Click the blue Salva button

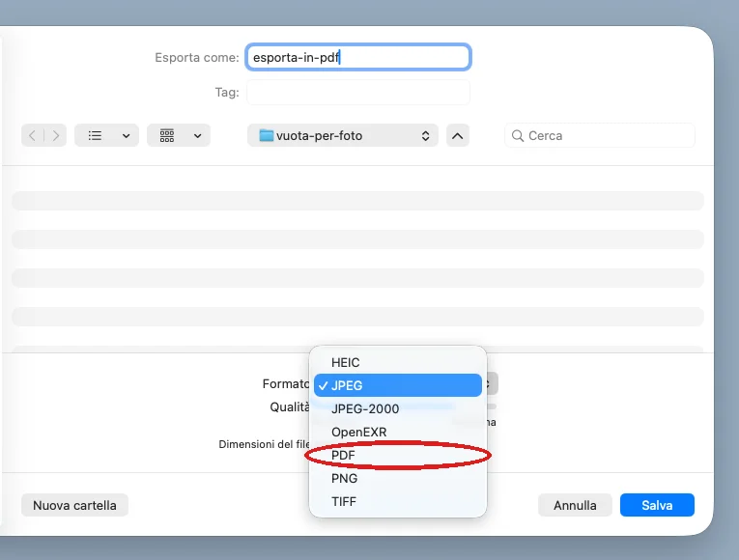657,505
